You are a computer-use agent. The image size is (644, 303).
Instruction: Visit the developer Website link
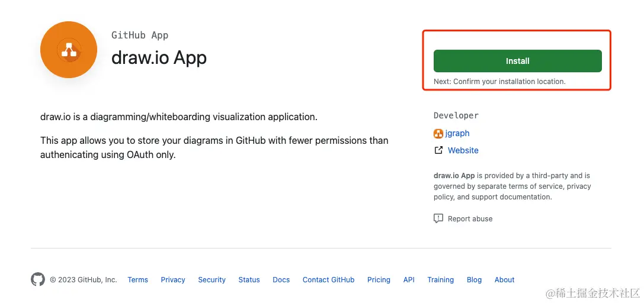pyautogui.click(x=463, y=150)
